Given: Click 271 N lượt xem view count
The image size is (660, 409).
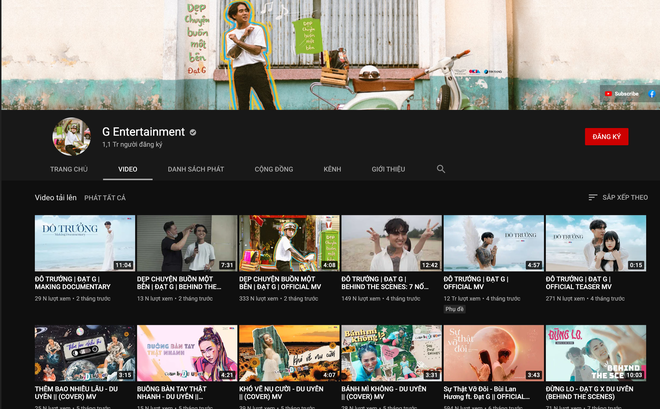Looking at the screenshot, I should 565,298.
